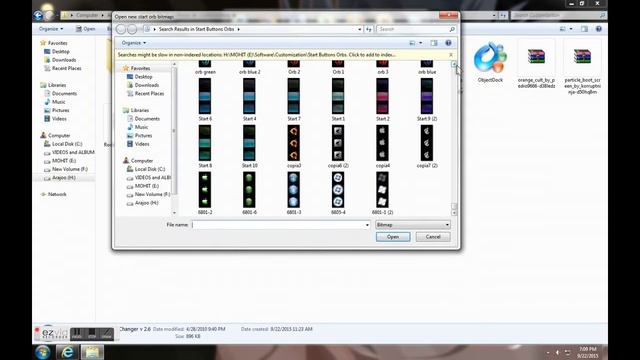Image resolution: width=640 pixels, height=360 pixels.
Task: Select the 6801-1 (2) orb bitmap
Action: point(382,190)
